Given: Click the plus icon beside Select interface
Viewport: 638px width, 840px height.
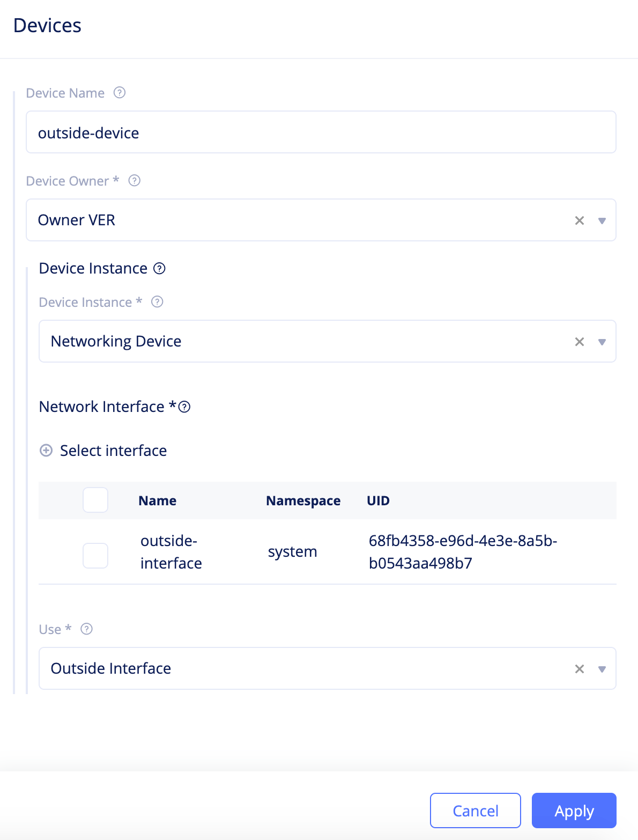Looking at the screenshot, I should pos(46,451).
